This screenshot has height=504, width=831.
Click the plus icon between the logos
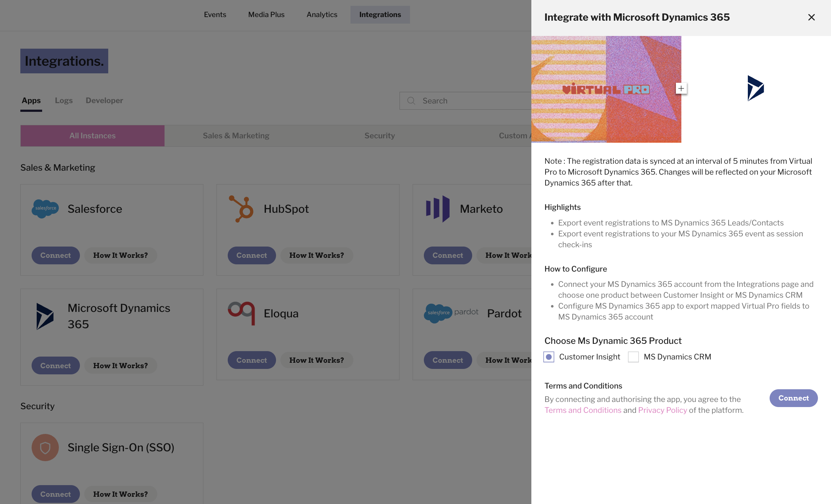pos(681,88)
